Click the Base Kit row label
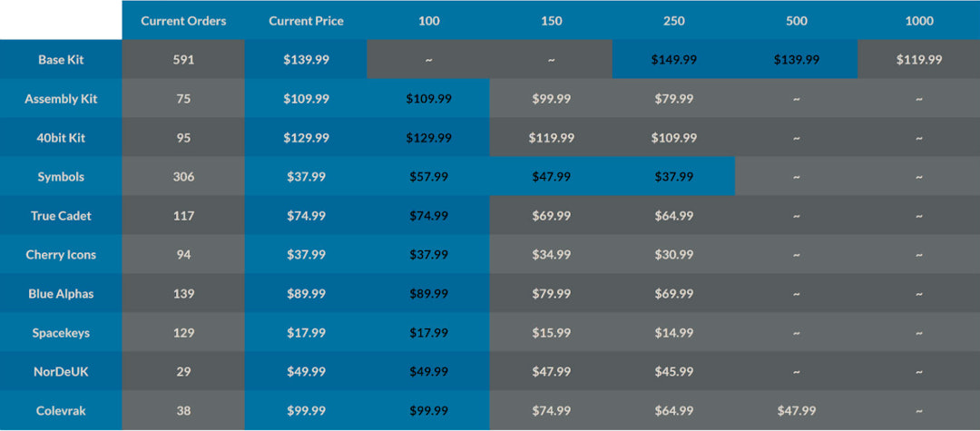 tap(61, 60)
